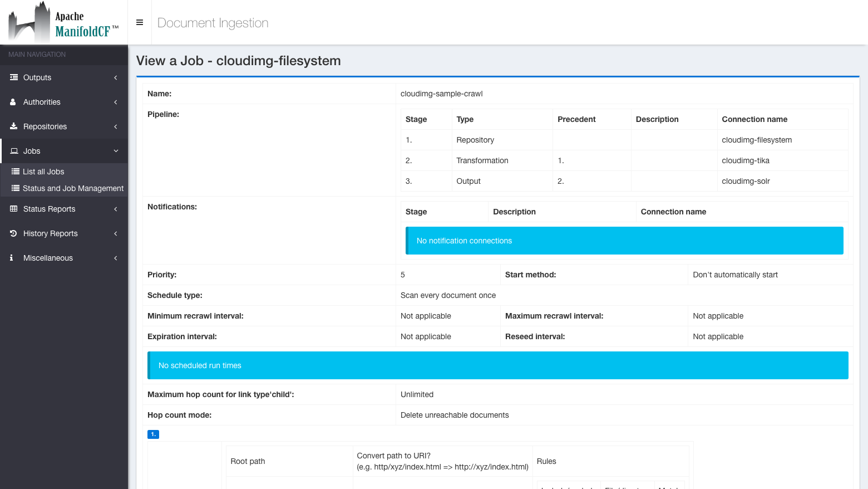Click the Apache ManifoldCF logo
The image size is (868, 489).
click(63, 22)
